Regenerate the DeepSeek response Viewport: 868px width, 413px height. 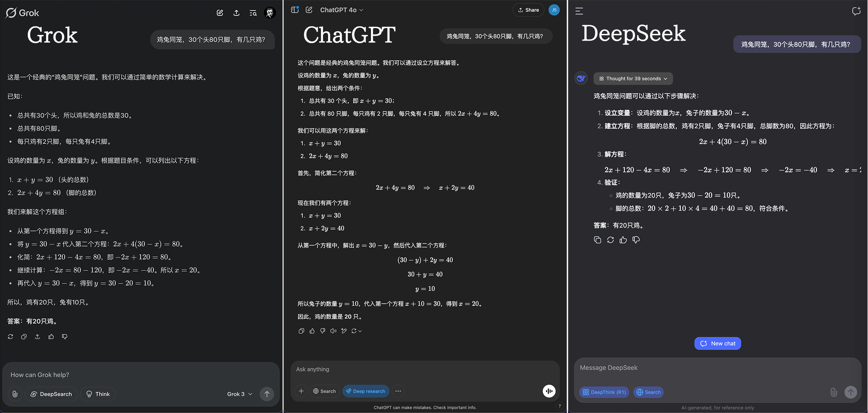tap(610, 240)
